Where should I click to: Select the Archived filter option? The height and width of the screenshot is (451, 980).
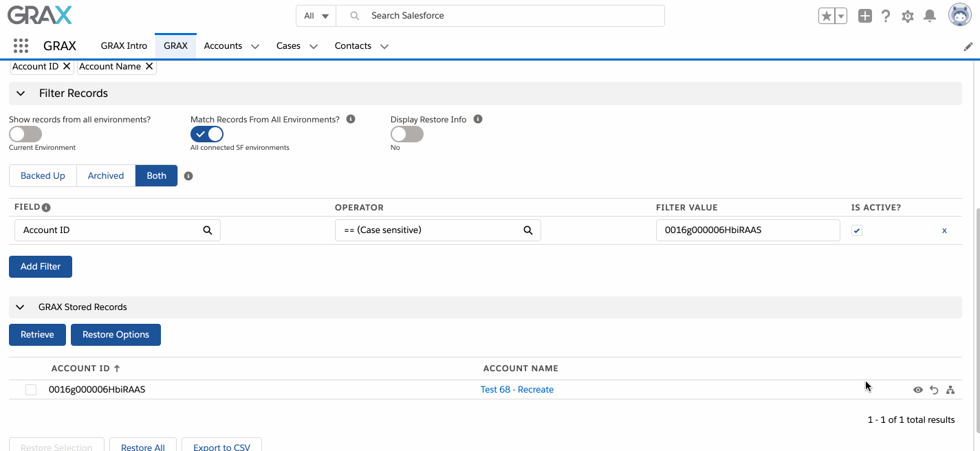[106, 176]
